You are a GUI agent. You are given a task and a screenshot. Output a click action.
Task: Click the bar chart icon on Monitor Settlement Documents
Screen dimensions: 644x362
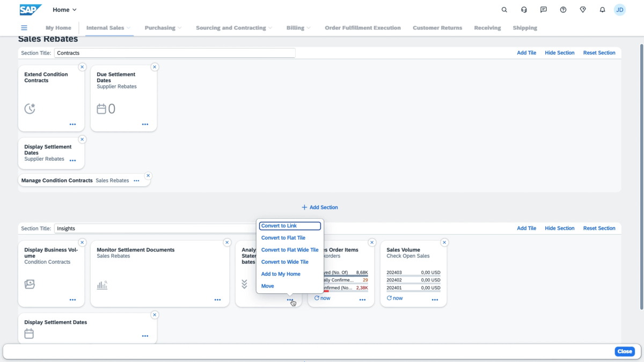pyautogui.click(x=102, y=285)
